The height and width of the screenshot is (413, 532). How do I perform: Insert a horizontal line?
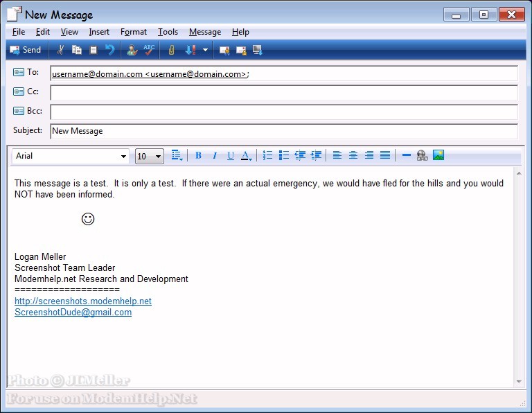(x=406, y=155)
